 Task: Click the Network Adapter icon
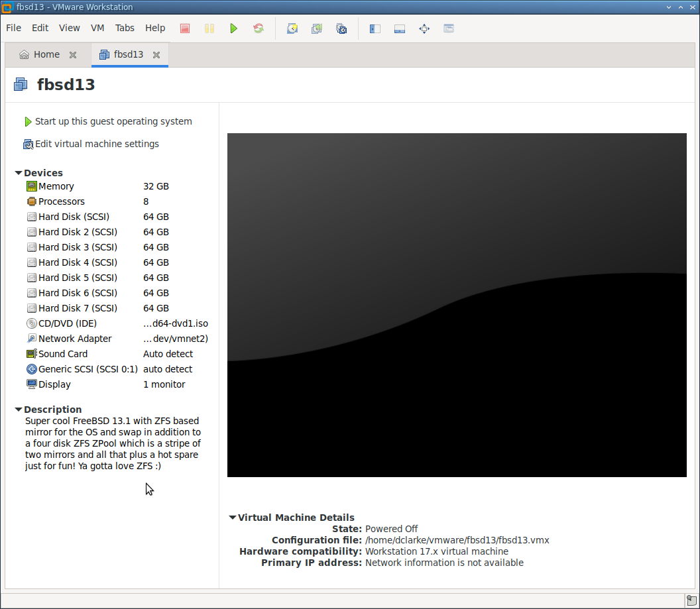coord(32,339)
